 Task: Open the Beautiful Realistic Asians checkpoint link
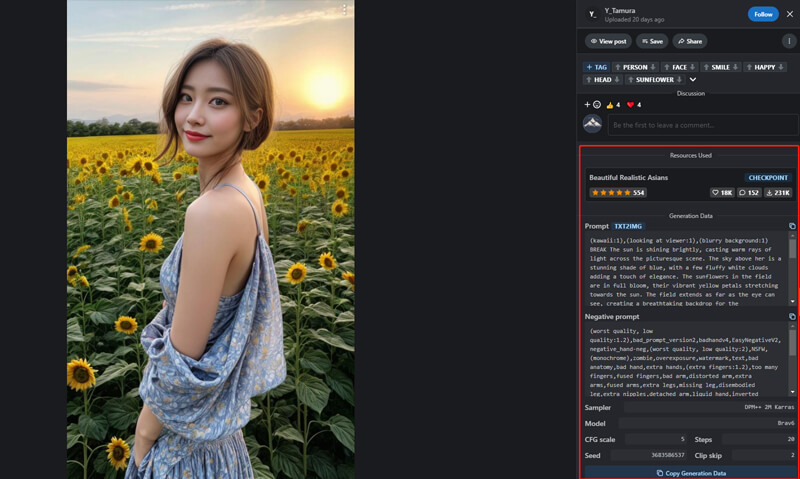pos(628,178)
